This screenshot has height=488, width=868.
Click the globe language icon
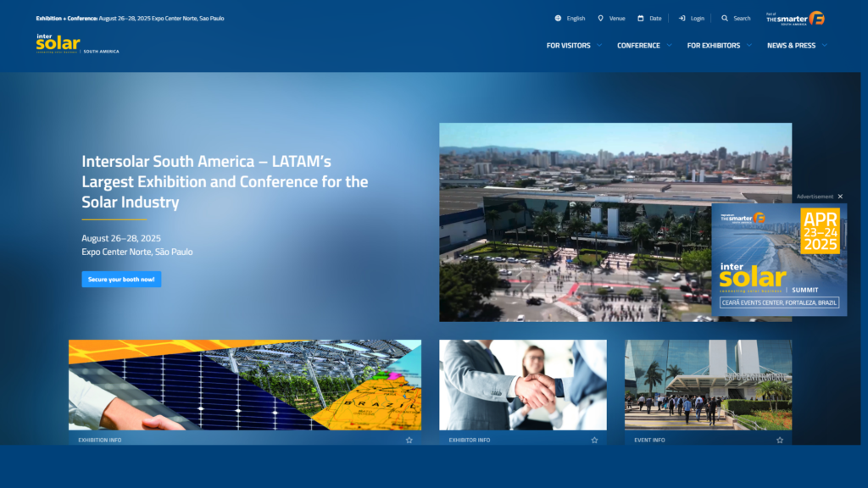pyautogui.click(x=558, y=19)
